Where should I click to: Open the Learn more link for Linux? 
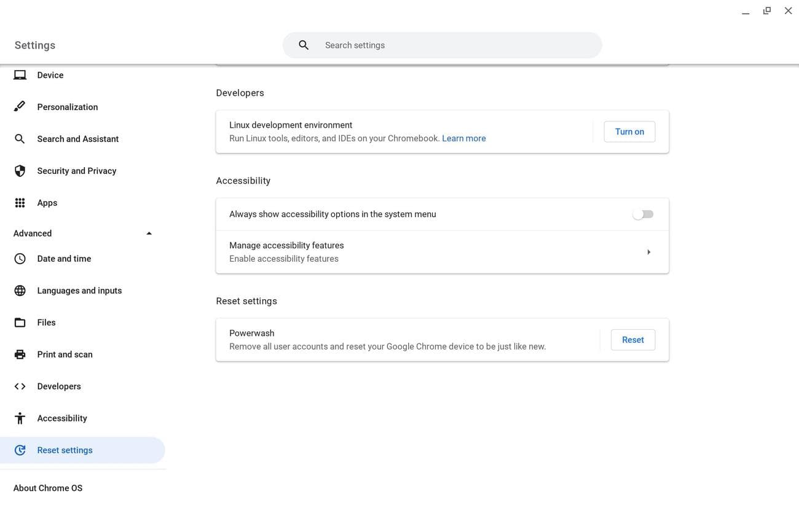463,138
